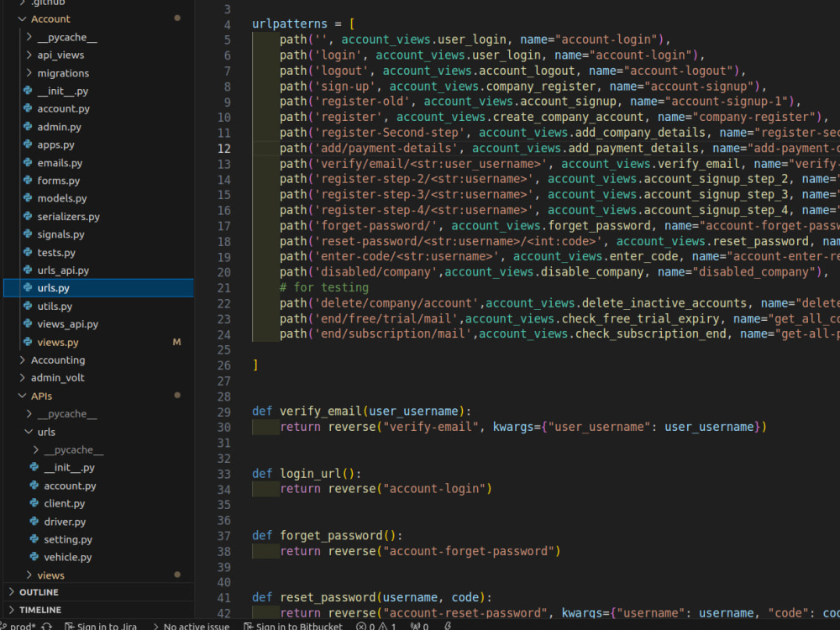Expand __pycache__ directly under APIs folder
The image size is (840, 630).
[29, 413]
